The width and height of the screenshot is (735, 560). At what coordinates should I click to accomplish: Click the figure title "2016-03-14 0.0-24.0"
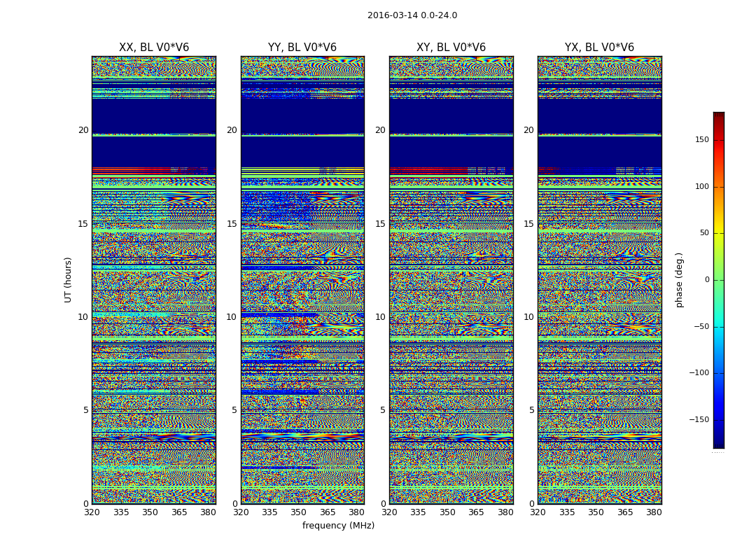[x=412, y=15]
